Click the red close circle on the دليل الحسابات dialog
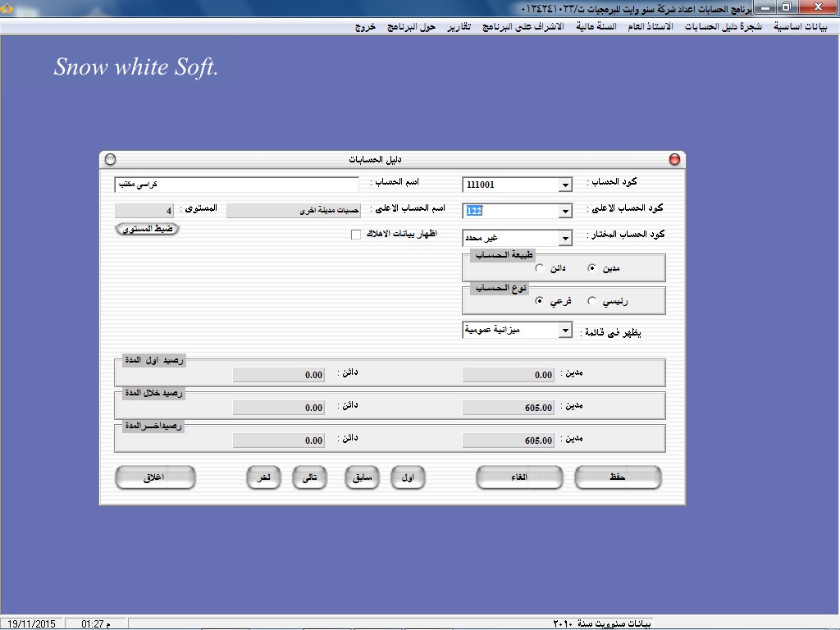 pyautogui.click(x=674, y=159)
